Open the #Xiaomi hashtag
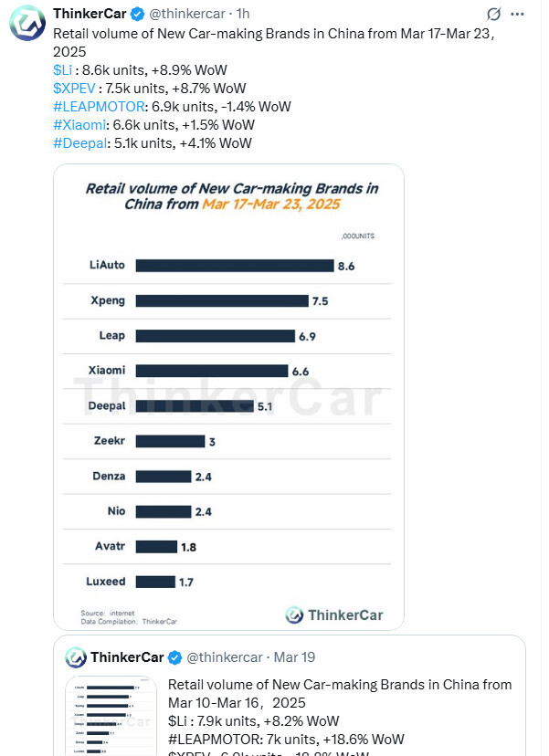The image size is (549, 756). coord(80,124)
